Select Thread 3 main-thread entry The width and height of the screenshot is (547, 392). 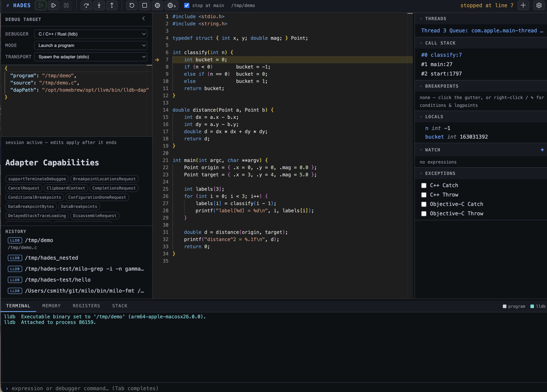(481, 31)
